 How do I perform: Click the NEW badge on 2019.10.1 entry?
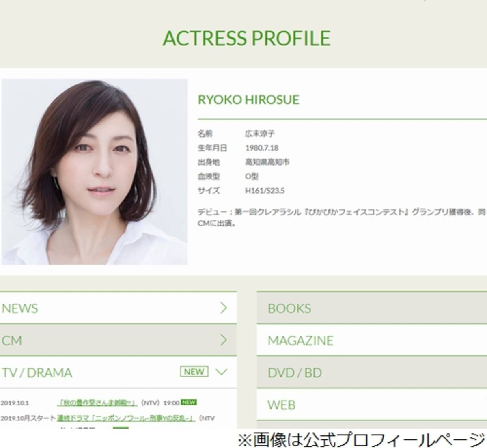pos(189,403)
